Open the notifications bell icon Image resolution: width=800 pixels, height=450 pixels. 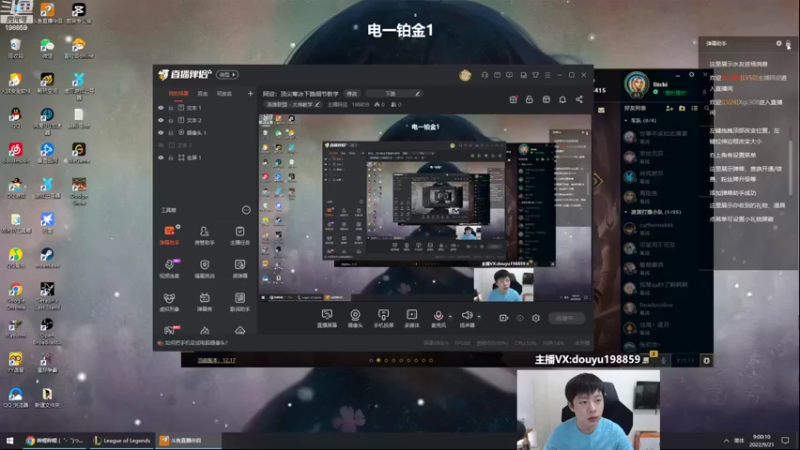pos(562,99)
